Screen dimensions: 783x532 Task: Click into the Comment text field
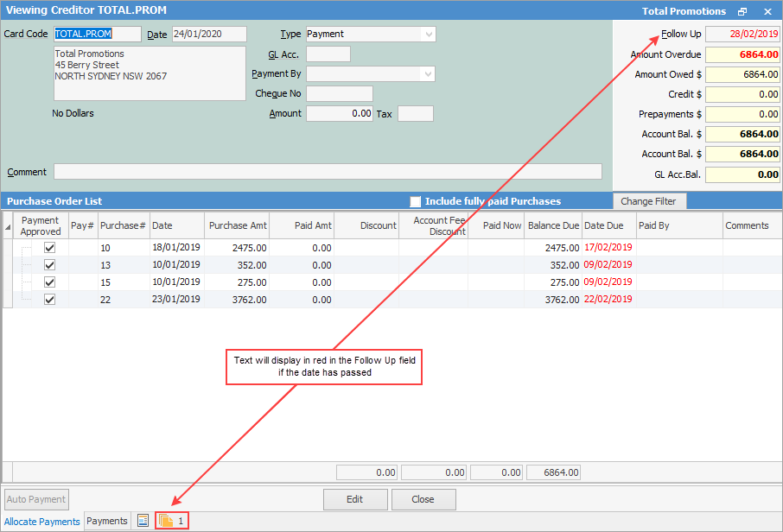click(328, 171)
